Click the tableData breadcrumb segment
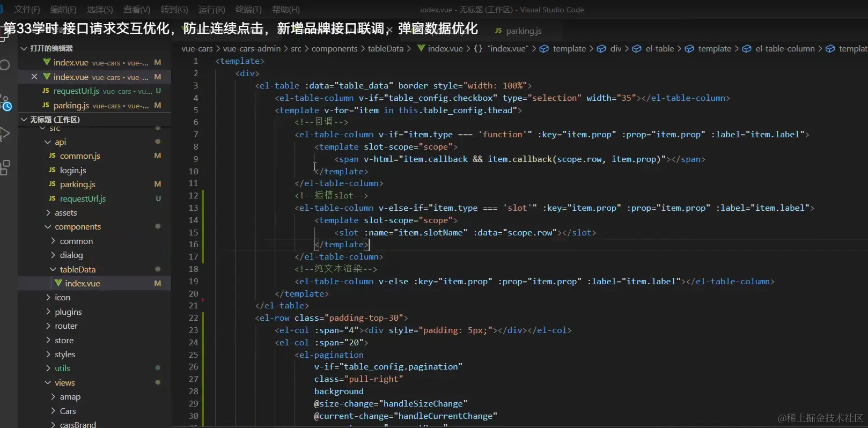Screen dimensions: 868x428 coord(385,48)
